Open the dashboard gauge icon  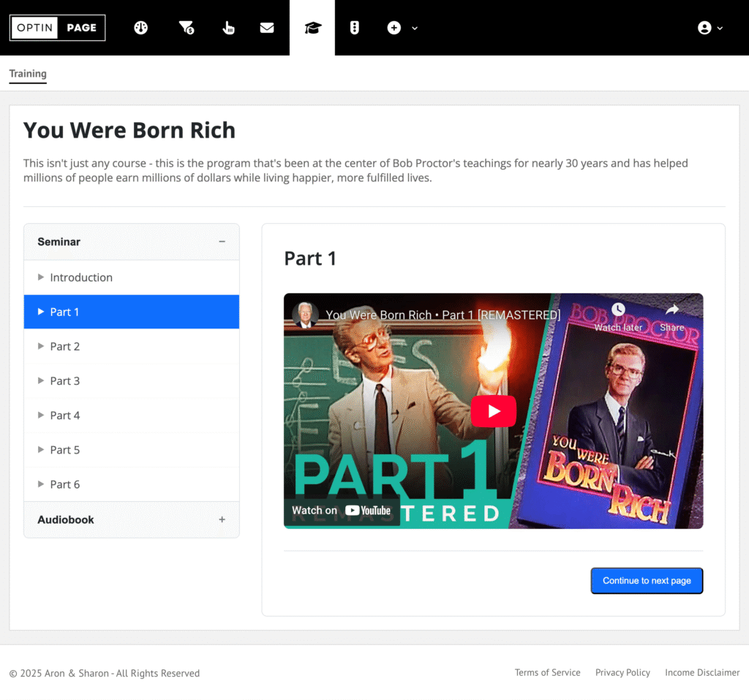[141, 28]
